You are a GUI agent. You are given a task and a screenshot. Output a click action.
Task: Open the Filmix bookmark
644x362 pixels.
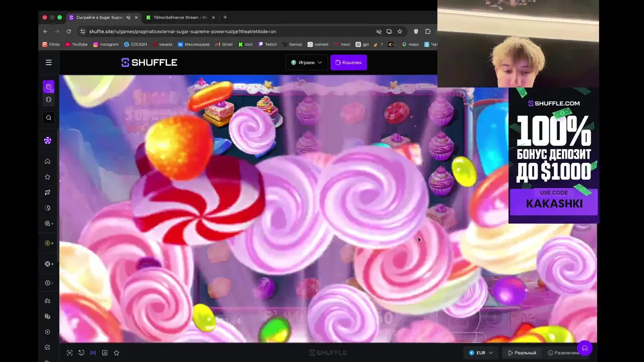tap(51, 44)
